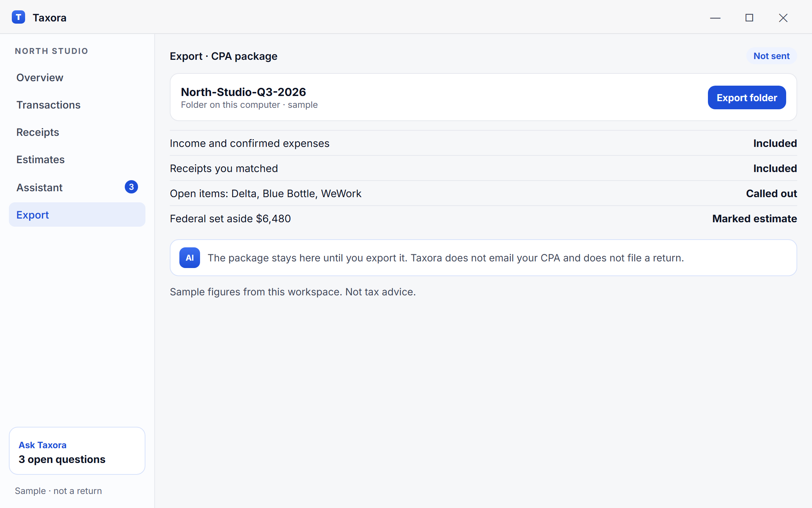Click the Taxora title text

[x=49, y=18]
